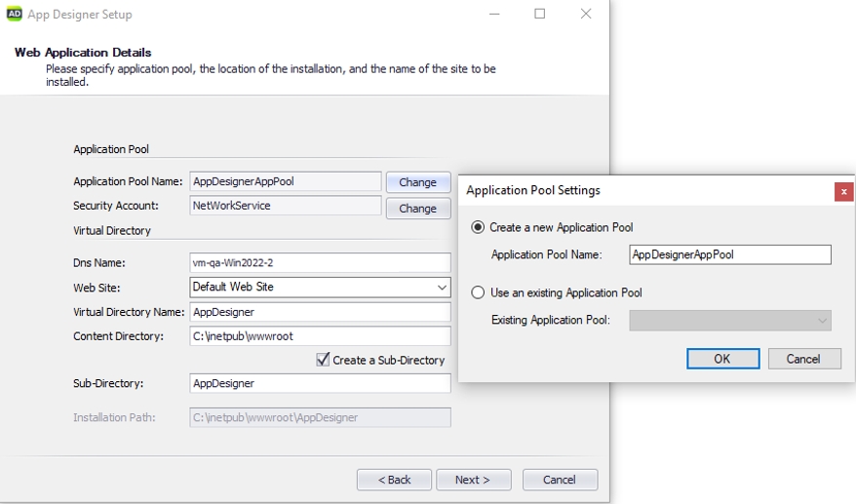Viewport: 856px width, 504px height.
Task: Click the read-only Application Pool Name field
Action: [286, 181]
